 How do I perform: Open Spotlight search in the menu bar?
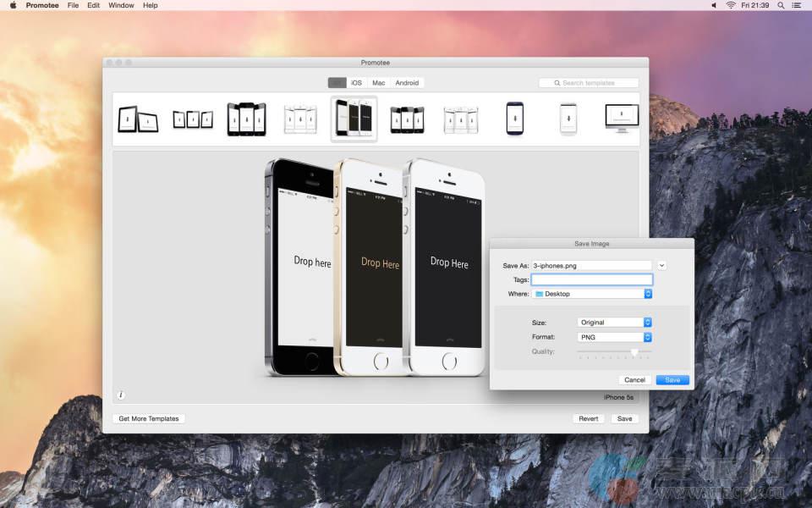click(781, 5)
